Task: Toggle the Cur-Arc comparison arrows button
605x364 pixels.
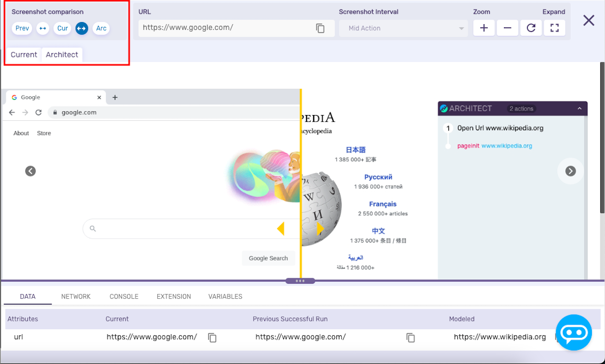Action: pyautogui.click(x=81, y=28)
